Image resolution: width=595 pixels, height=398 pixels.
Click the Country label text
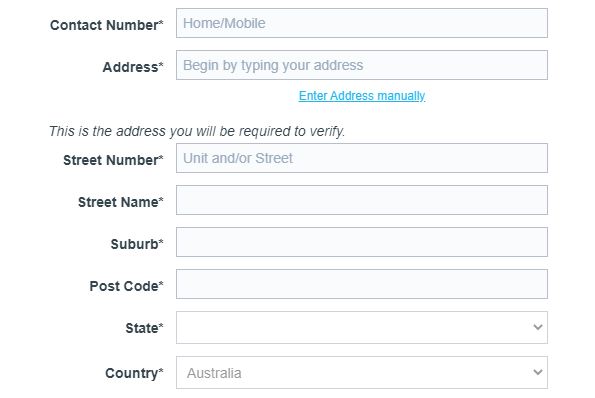click(134, 373)
